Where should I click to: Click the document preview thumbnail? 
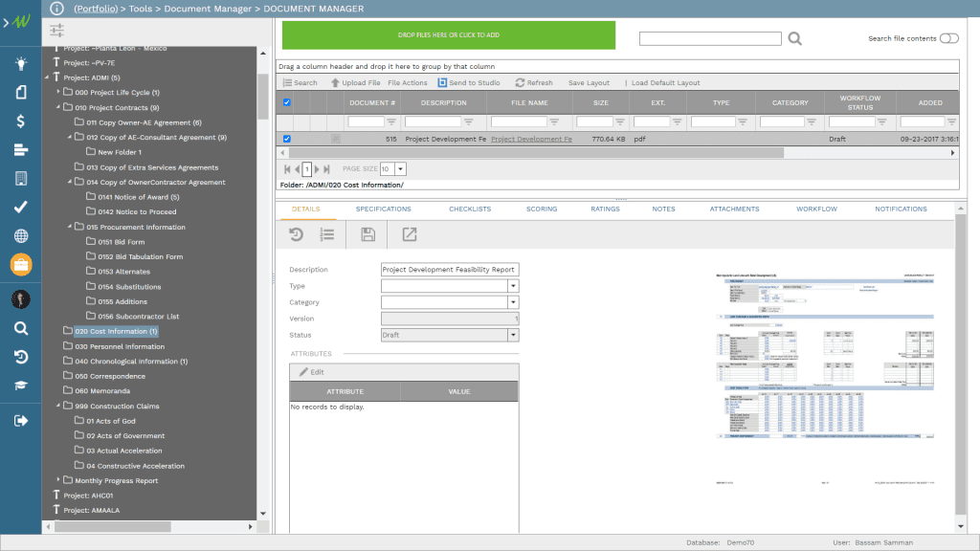825,379
